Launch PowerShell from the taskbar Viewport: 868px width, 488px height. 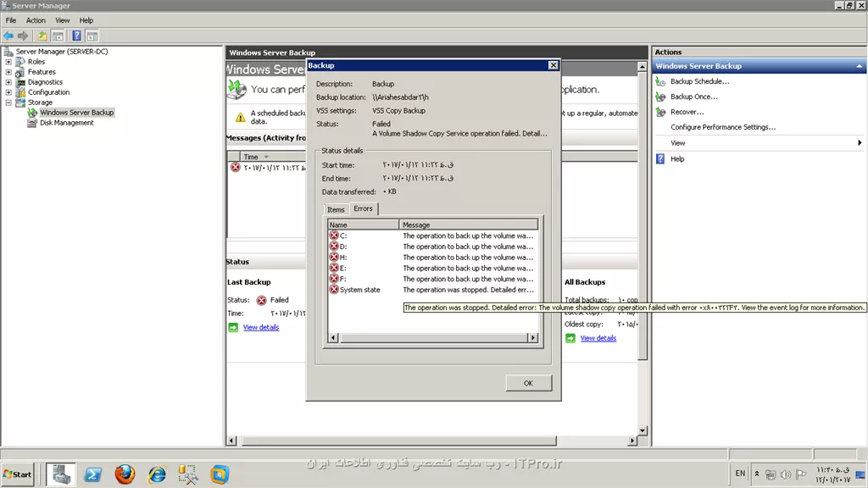(93, 474)
